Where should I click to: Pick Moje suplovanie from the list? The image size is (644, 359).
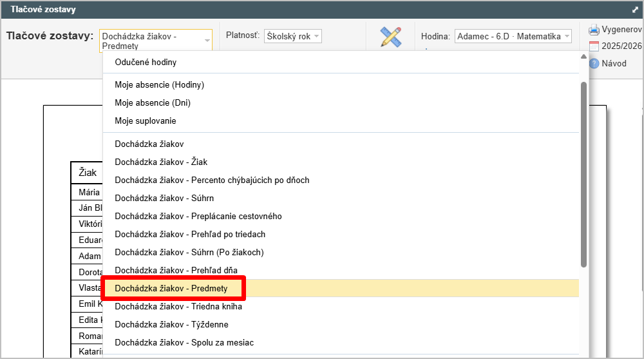(146, 121)
